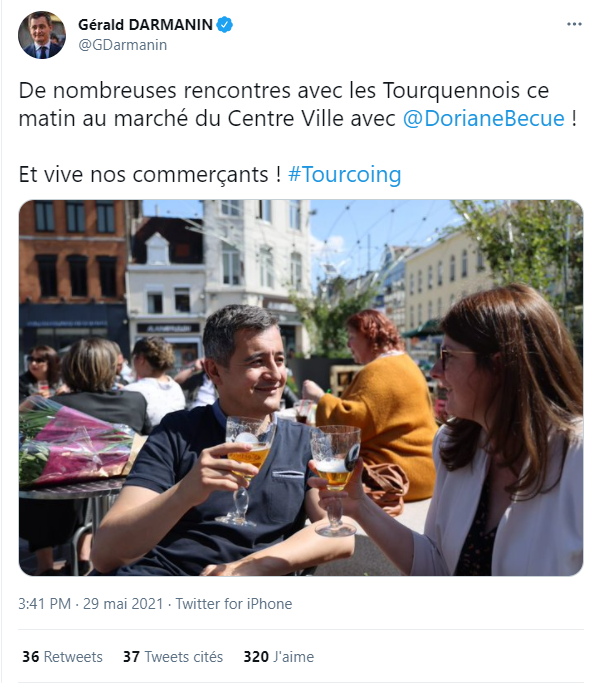Open the Twitter for iPhone source link
Image resolution: width=600 pixels, height=683 pixels.
click(234, 604)
